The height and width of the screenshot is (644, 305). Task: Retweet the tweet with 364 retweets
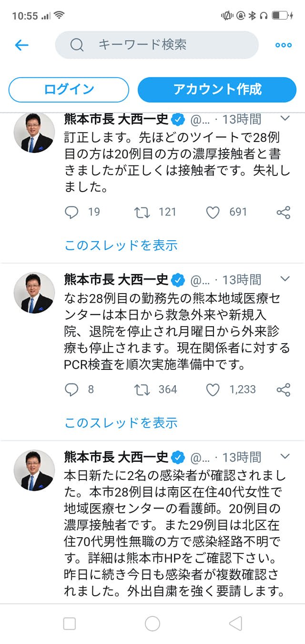pos(142,389)
